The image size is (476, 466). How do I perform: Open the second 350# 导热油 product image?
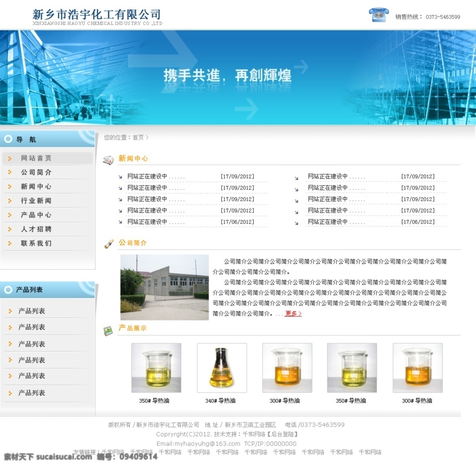[x=352, y=368]
